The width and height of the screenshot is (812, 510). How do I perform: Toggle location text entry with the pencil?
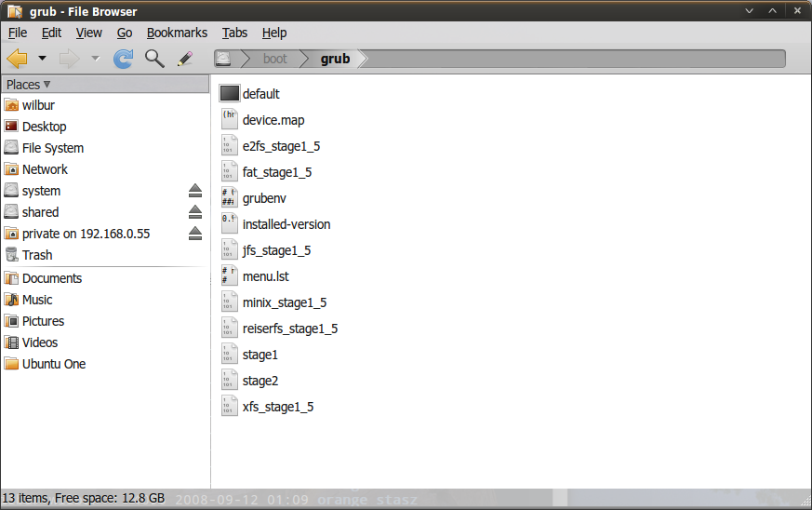(185, 59)
